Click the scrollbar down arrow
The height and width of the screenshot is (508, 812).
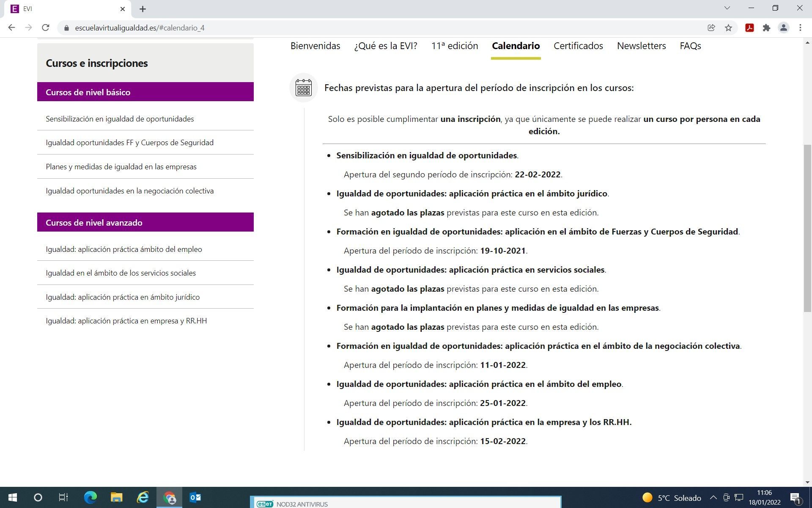pos(807,482)
